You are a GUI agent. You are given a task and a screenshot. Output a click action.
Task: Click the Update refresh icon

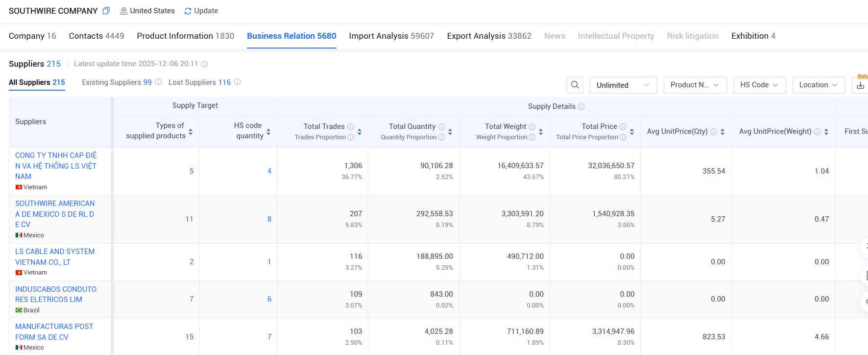coord(188,11)
